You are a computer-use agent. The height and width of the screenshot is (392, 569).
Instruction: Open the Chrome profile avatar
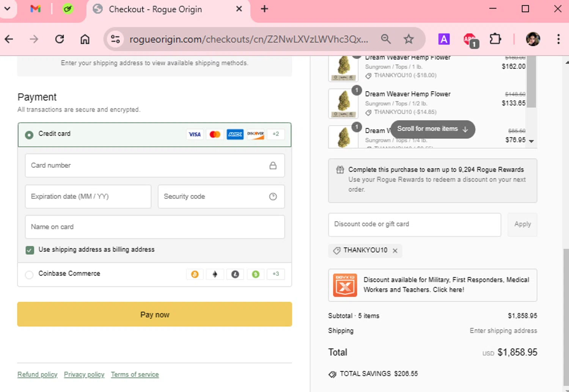[x=533, y=39]
